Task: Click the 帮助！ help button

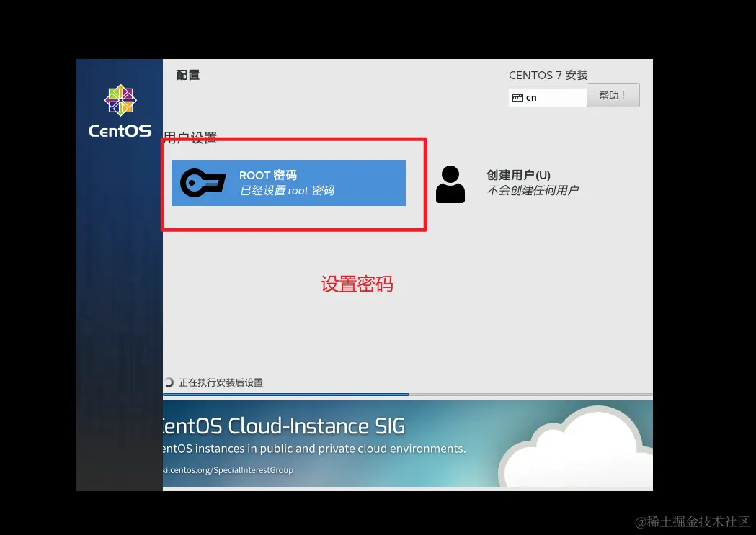Action: tap(613, 95)
